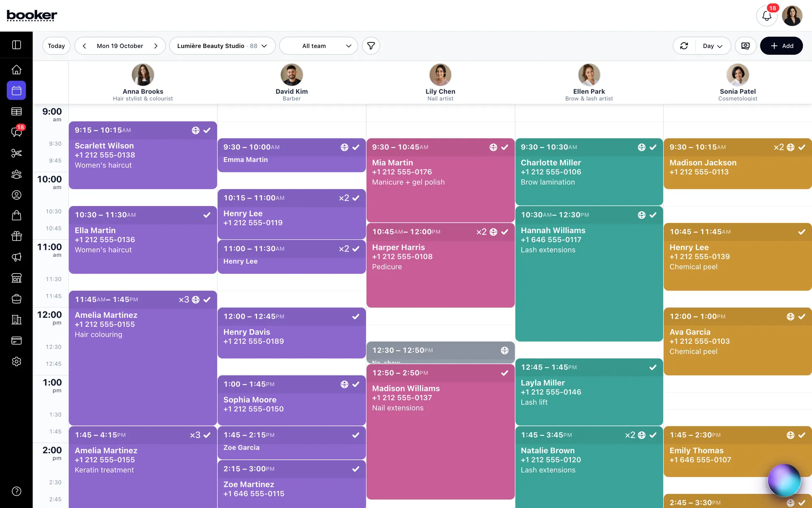Go to Home in sidebar
The height and width of the screenshot is (508, 812).
pos(17,69)
